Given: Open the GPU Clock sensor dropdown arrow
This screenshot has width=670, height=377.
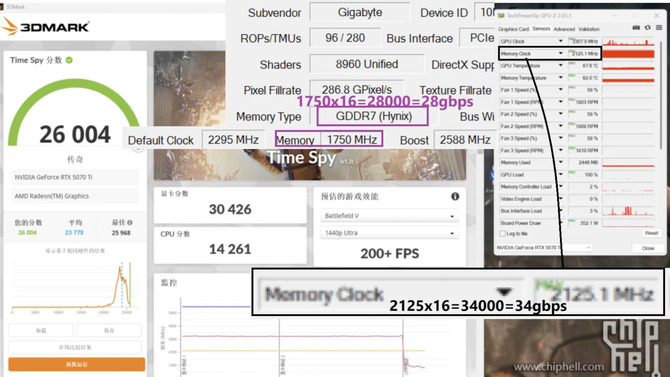Looking at the screenshot, I should click(x=561, y=41).
